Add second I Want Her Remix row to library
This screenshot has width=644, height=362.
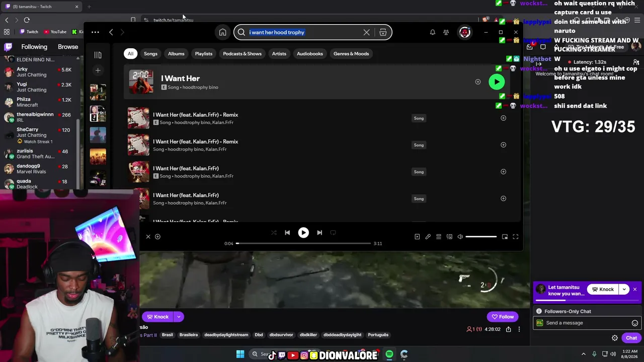point(503,145)
